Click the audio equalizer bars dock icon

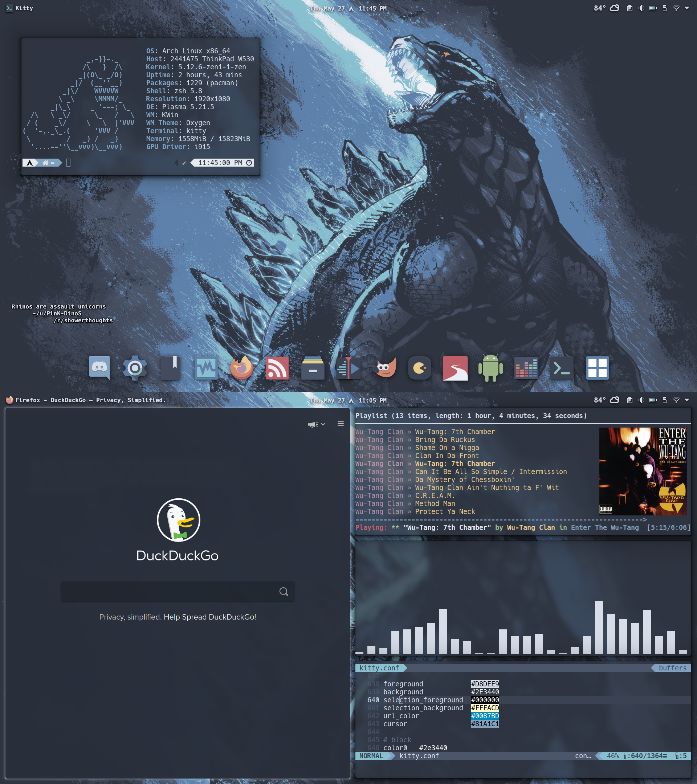[526, 367]
